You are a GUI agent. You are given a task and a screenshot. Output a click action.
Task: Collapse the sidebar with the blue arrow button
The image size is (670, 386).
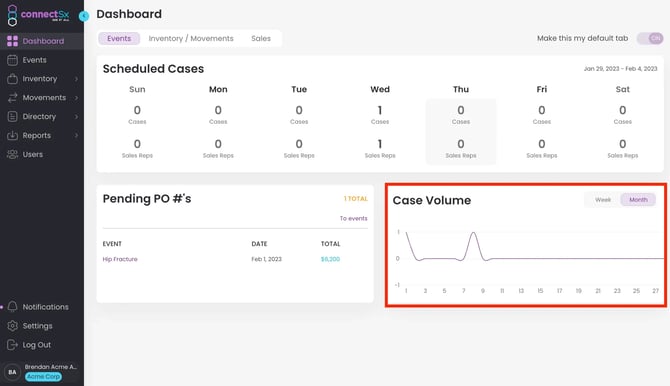(84, 16)
